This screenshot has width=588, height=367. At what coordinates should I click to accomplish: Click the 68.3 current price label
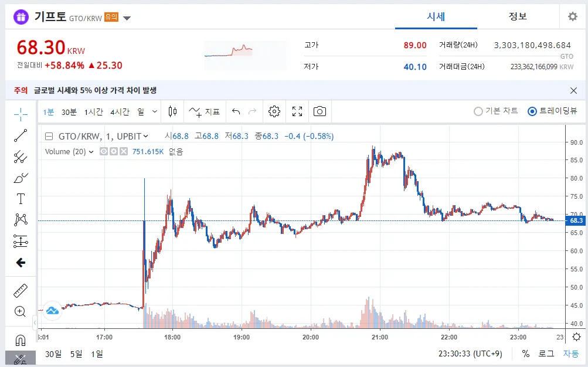point(576,220)
